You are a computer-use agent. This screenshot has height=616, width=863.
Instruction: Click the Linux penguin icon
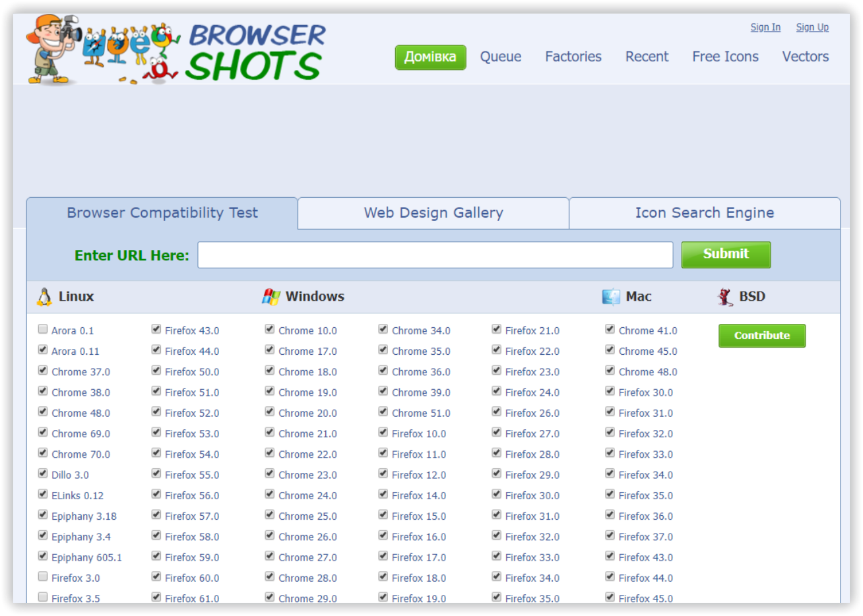44,297
